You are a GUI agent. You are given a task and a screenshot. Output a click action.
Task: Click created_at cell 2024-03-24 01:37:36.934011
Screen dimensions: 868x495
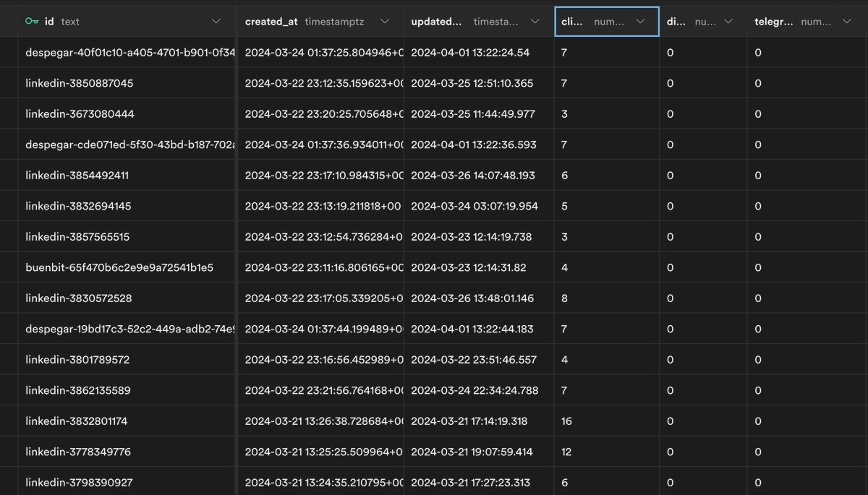click(321, 145)
